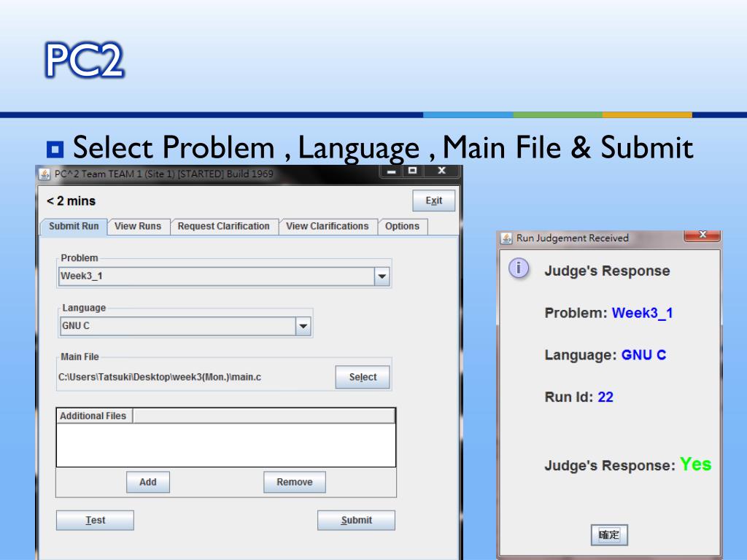Click the Java icon in PC^2 Team title bar
The image size is (747, 560).
pyautogui.click(x=44, y=174)
